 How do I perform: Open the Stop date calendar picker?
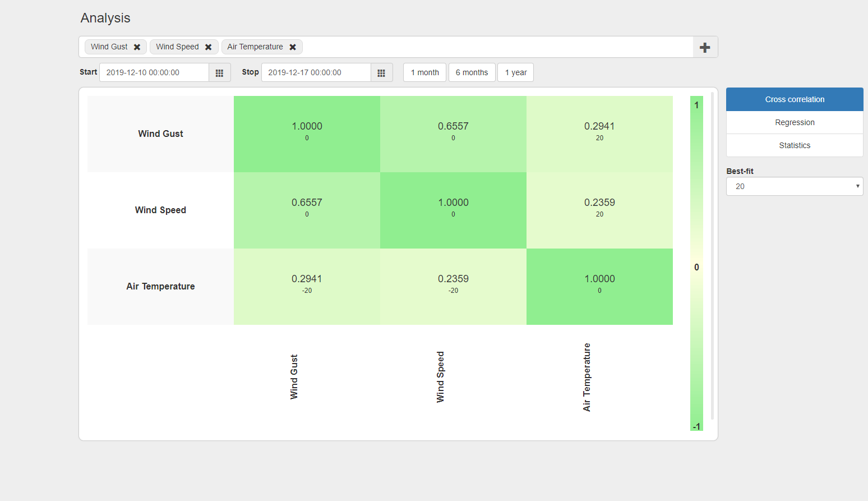tap(381, 72)
